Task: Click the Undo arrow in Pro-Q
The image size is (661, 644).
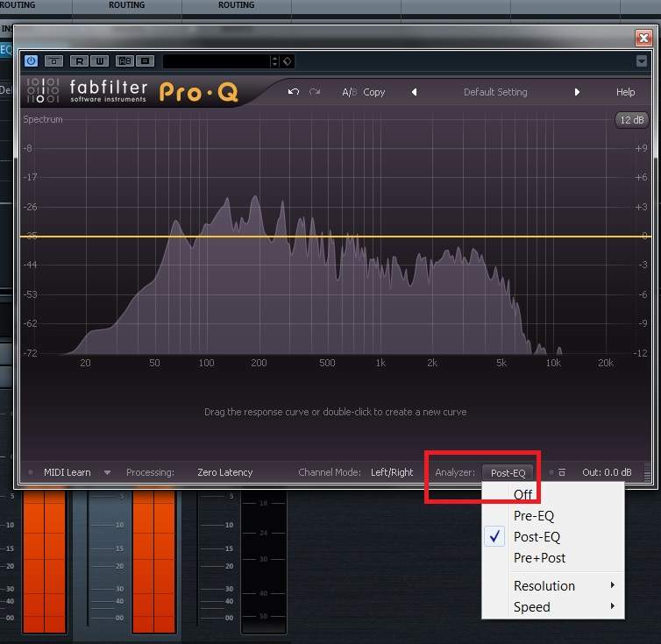Action: point(294,92)
